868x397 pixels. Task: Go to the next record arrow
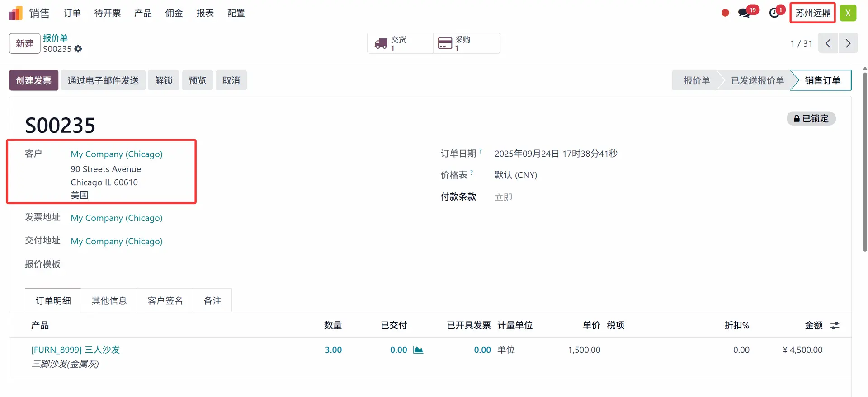point(848,43)
